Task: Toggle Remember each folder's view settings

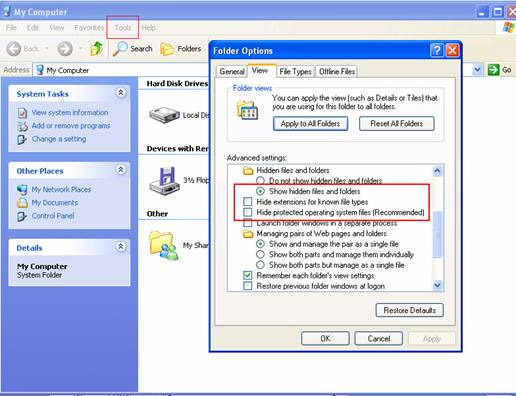Action: click(x=248, y=275)
